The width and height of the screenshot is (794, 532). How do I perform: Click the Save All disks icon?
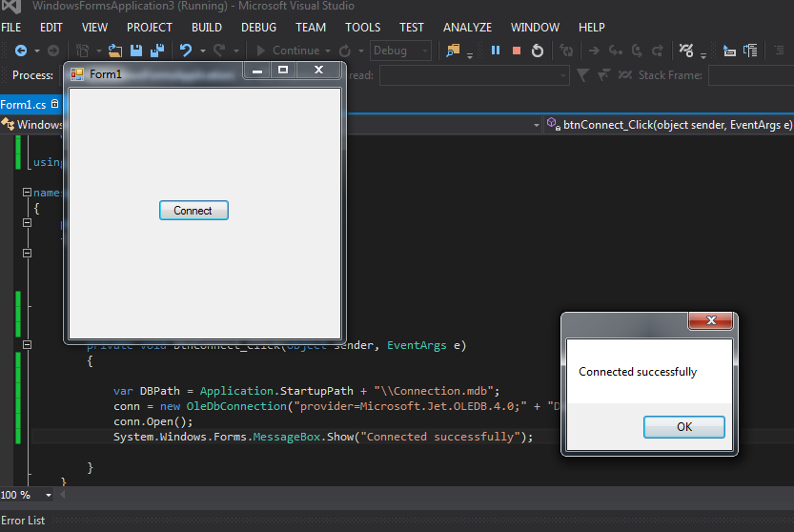coord(157,51)
